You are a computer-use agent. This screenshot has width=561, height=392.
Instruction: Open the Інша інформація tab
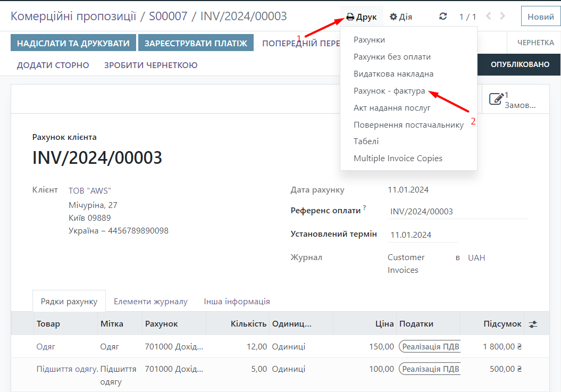click(237, 302)
